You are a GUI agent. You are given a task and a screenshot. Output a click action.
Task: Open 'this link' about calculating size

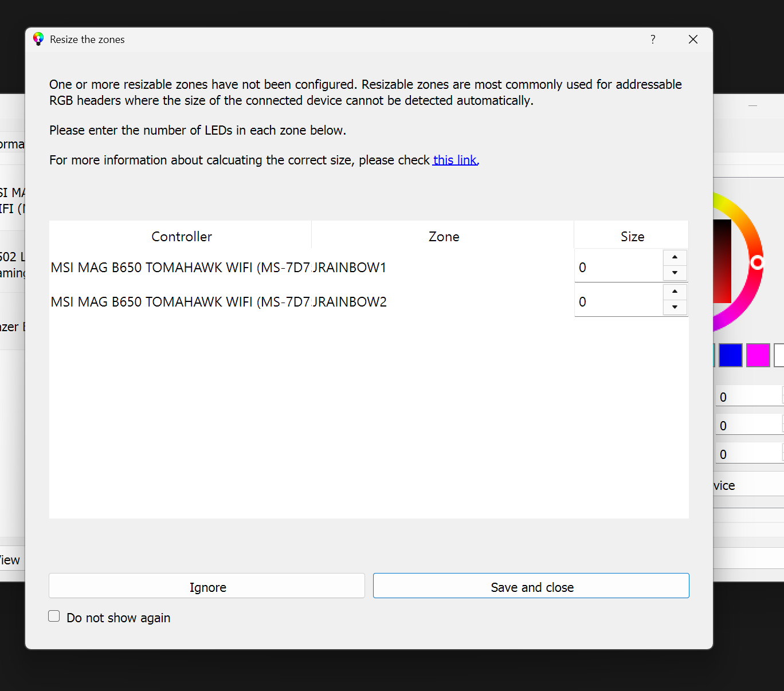(455, 160)
